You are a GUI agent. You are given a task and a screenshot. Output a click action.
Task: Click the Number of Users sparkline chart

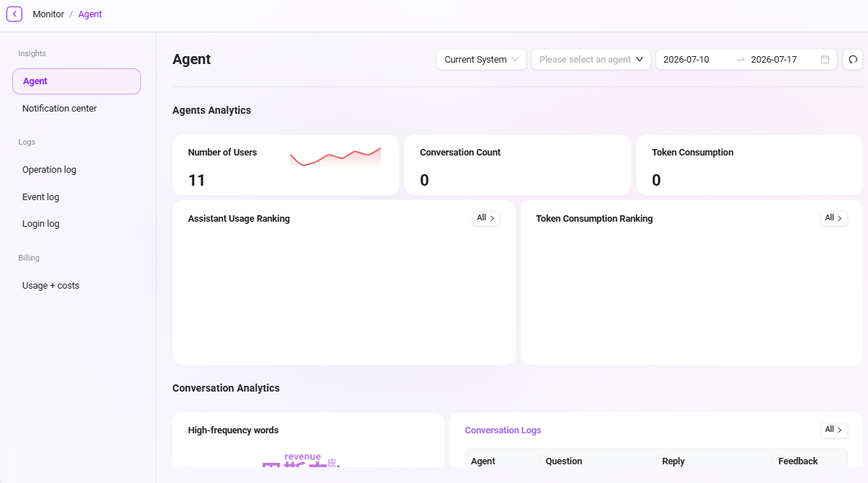click(x=335, y=157)
